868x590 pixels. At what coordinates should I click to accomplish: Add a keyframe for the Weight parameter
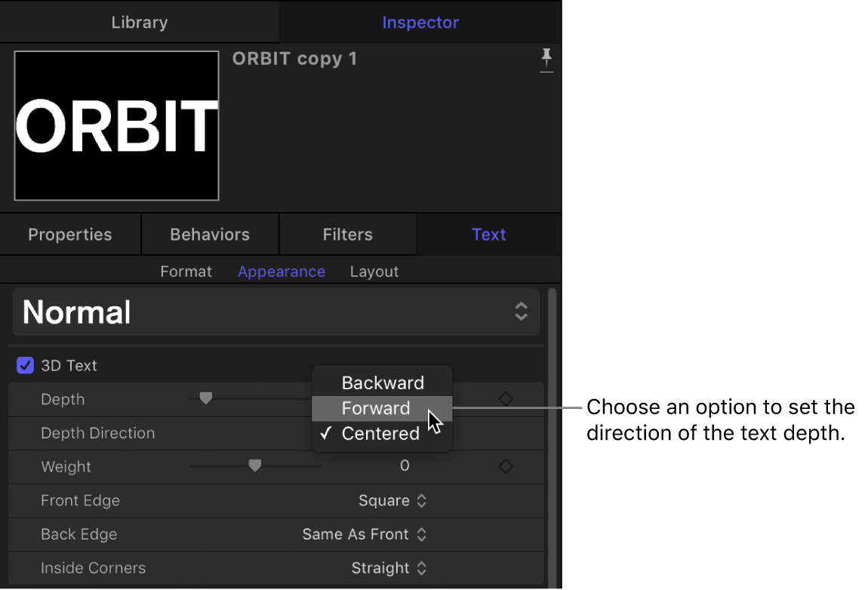(x=506, y=466)
